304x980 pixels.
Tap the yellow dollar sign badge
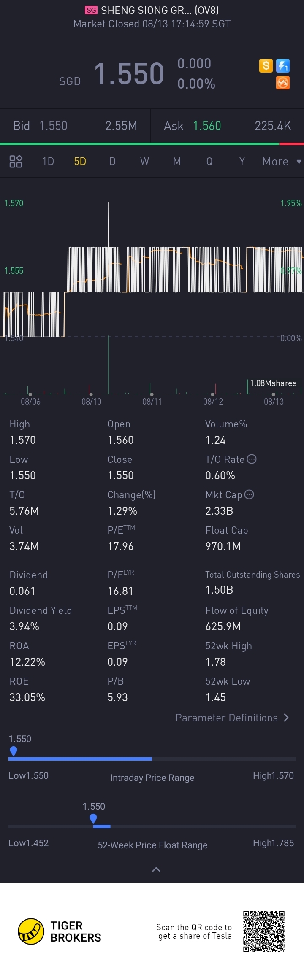tap(266, 66)
